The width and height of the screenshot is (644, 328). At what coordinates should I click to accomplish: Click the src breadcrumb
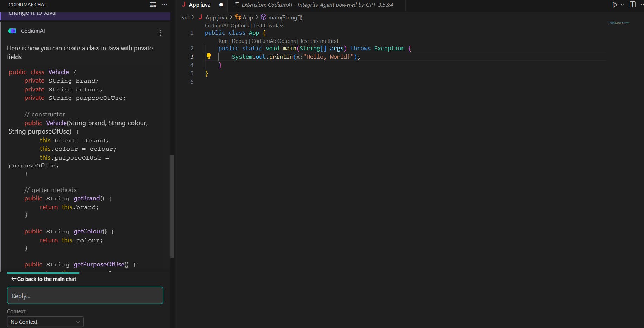click(185, 17)
